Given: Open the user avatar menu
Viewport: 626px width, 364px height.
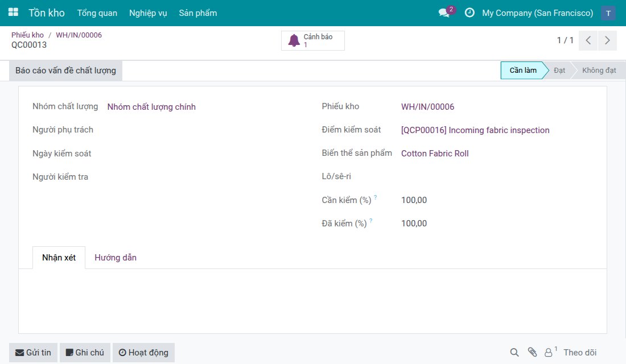Looking at the screenshot, I should point(608,13).
